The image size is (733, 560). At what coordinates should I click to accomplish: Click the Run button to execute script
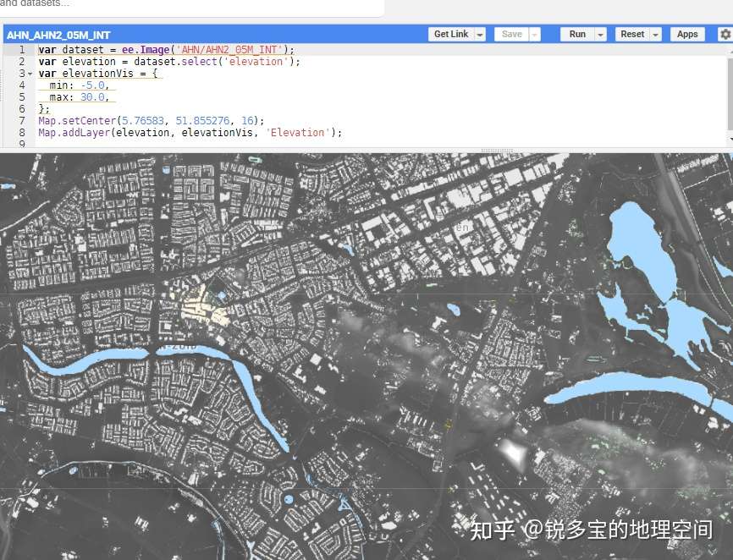(x=576, y=34)
